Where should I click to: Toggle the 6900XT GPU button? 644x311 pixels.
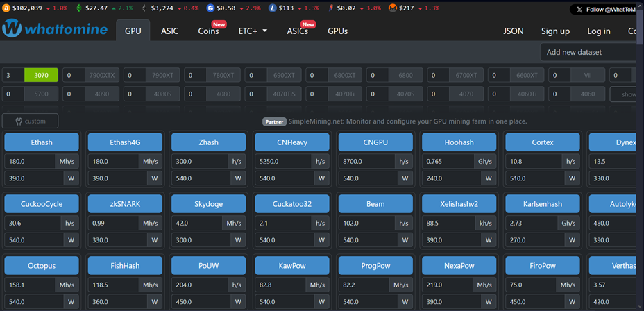click(x=285, y=75)
